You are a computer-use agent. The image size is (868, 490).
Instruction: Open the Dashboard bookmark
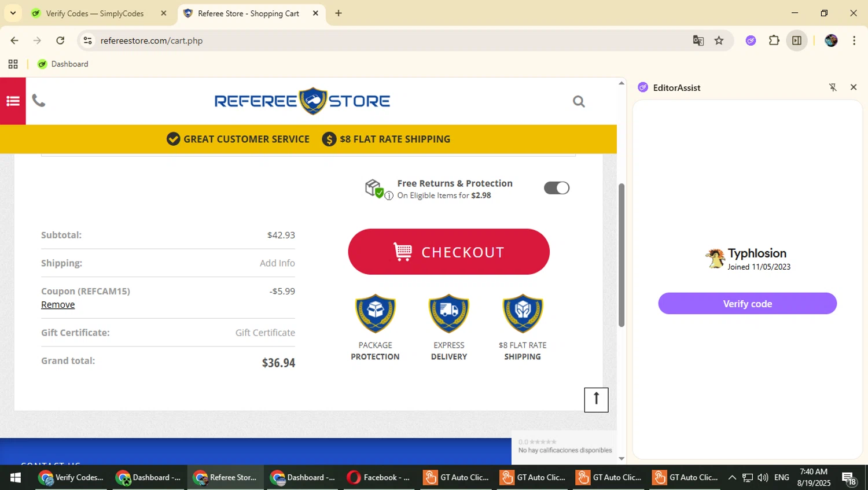click(63, 64)
